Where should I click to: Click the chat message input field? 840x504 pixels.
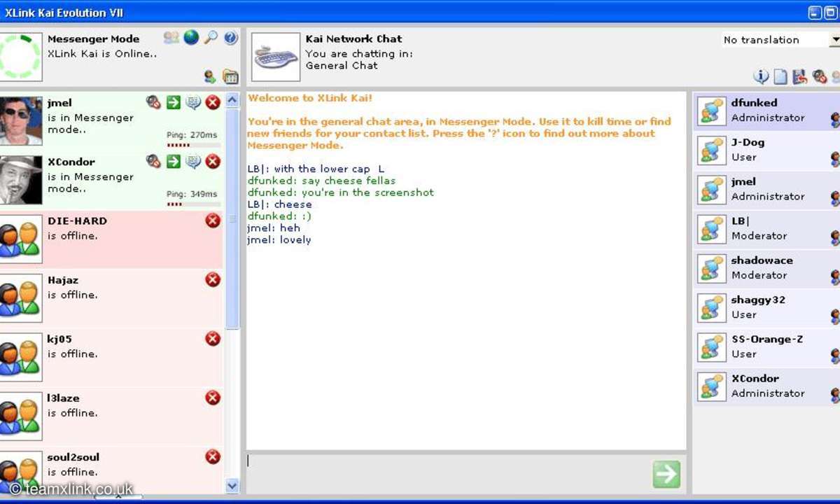(448, 473)
